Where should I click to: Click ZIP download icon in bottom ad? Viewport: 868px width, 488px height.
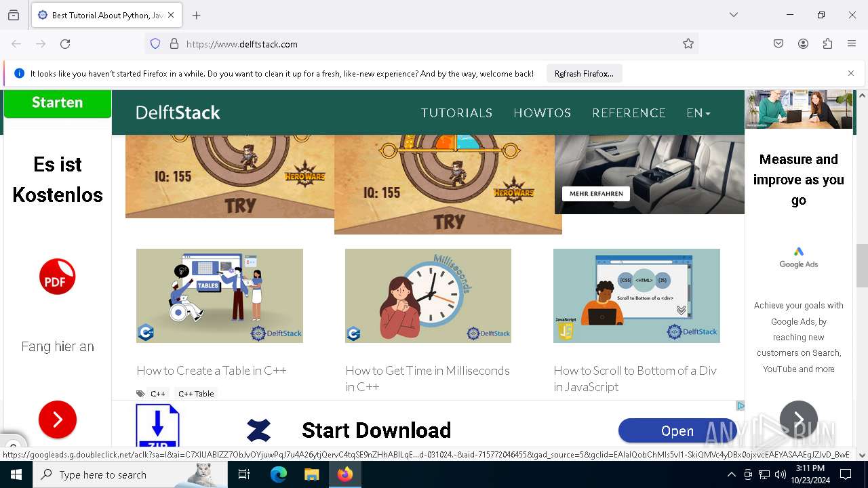(157, 426)
